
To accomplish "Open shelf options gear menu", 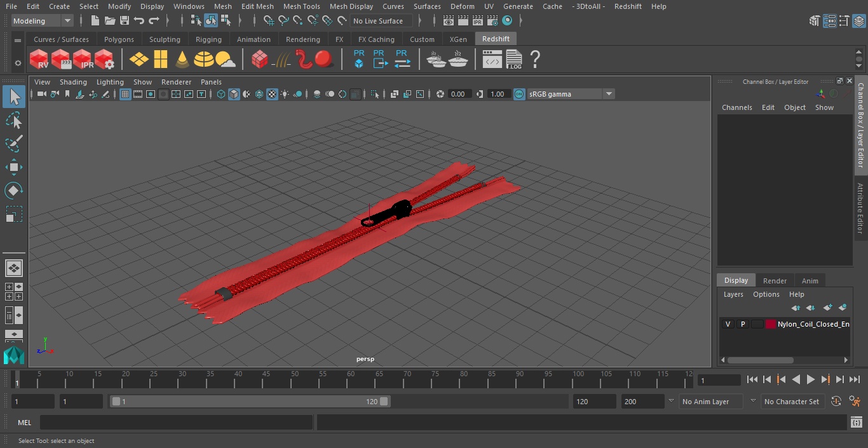I will 18,63.
